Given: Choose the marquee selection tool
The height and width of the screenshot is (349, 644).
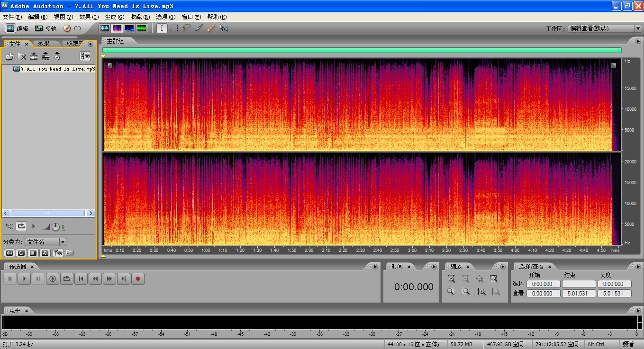Looking at the screenshot, I should tap(174, 28).
